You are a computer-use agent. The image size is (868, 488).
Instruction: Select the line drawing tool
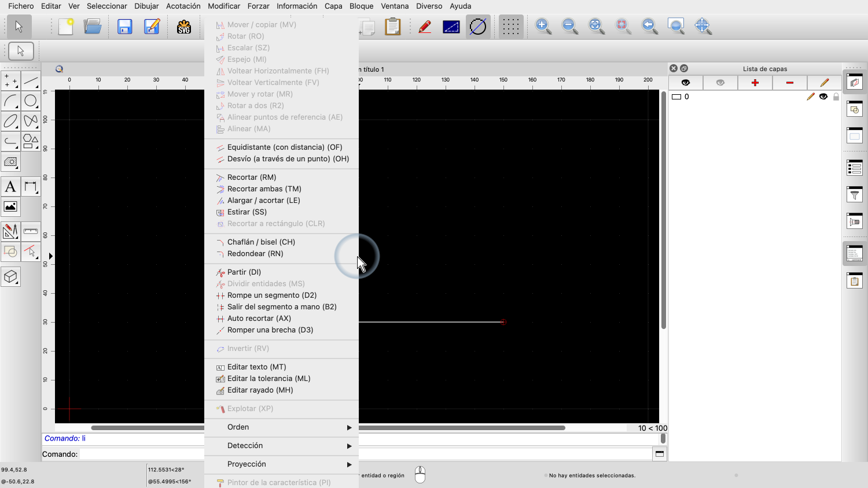pos(31,81)
